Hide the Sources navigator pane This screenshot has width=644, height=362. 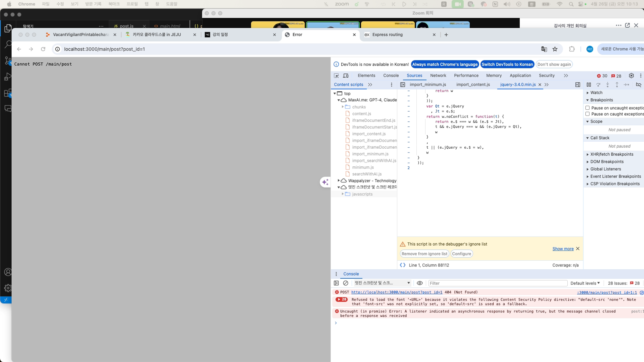click(402, 85)
